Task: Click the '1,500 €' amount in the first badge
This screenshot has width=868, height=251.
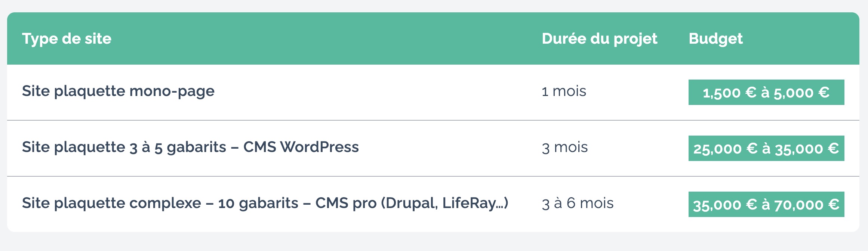Action: [x=729, y=93]
